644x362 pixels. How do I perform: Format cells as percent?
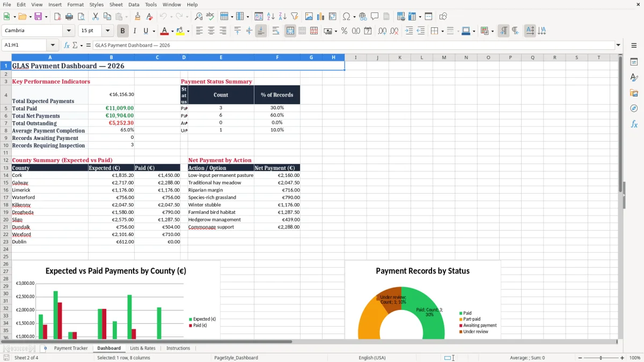[x=344, y=31]
